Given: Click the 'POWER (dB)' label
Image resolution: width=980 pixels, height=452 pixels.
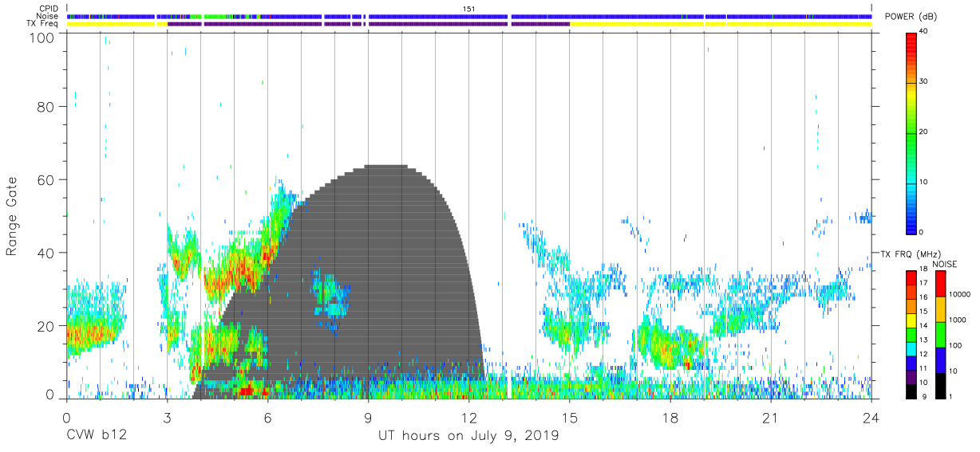Looking at the screenshot, I should tap(910, 17).
